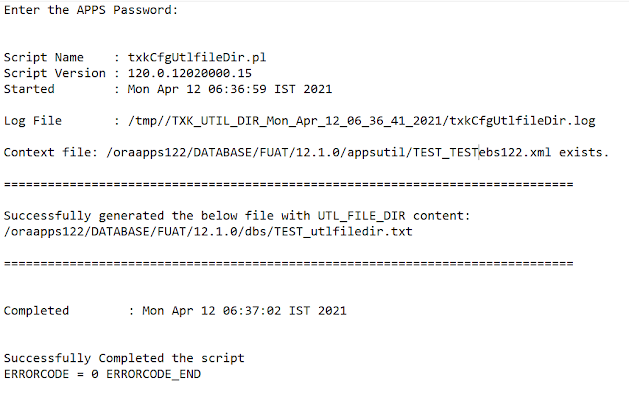Click the TEST_utlfiledir.txt file path
Image resolution: width=629 pixels, height=411 pixels.
[x=208, y=231]
